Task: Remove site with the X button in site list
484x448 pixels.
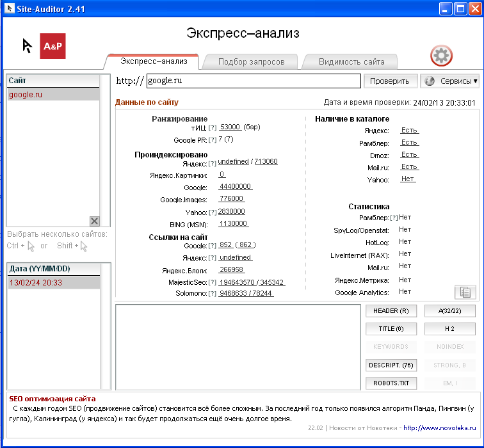Action: click(x=95, y=221)
